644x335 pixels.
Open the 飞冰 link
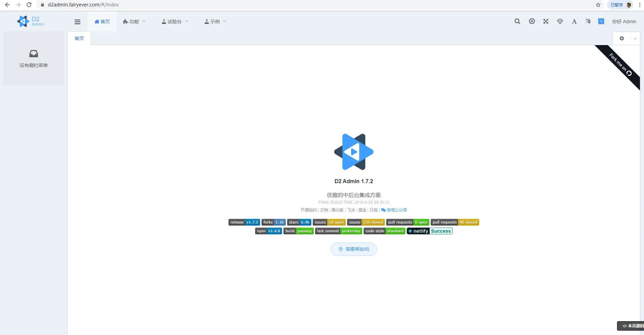pyautogui.click(x=351, y=210)
